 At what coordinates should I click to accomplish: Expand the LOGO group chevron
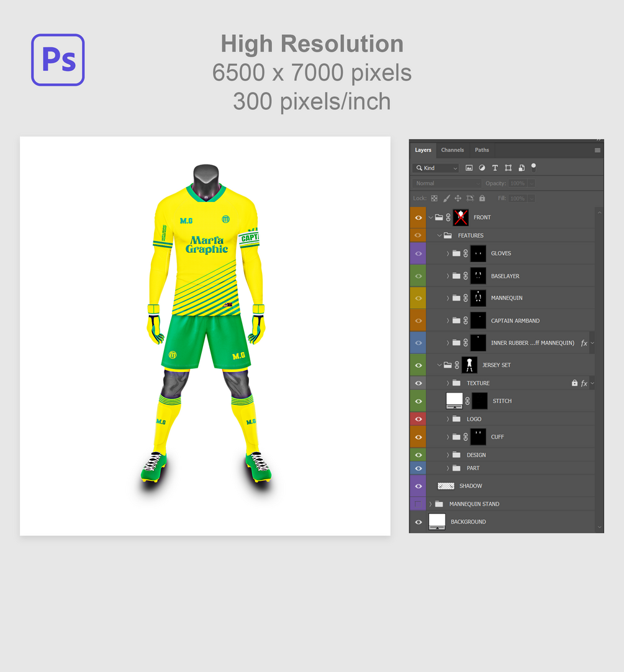point(448,419)
